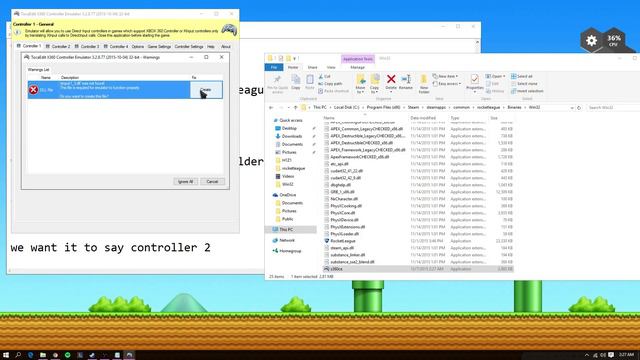Viewport: 640px width, 360px height.
Task: Open the Easy access dropdown
Action: coord(447,84)
